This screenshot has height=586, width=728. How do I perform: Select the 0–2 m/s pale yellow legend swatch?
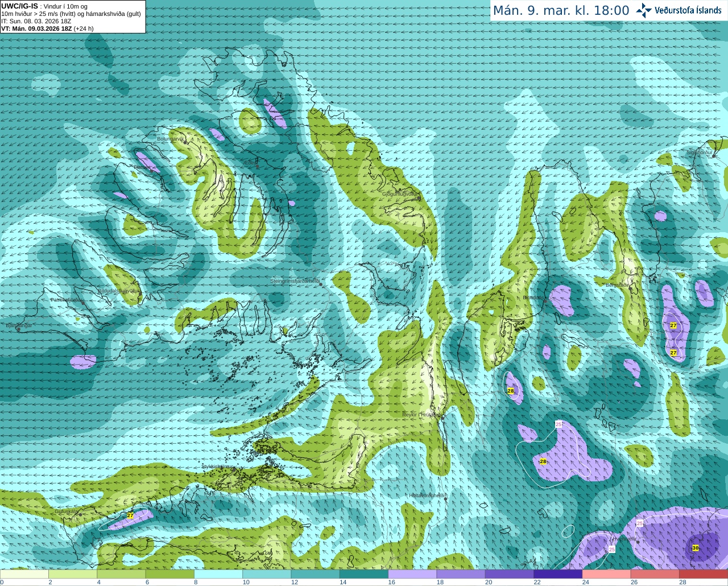(24, 574)
